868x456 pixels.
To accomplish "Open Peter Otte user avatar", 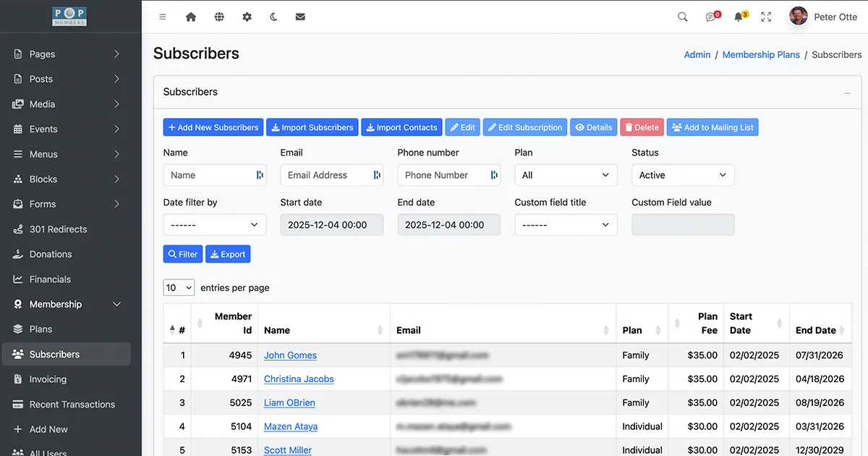I will 799,16.
